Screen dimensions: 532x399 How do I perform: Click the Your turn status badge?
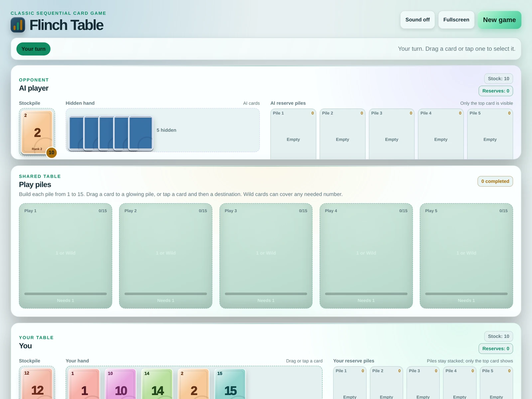coord(33,49)
